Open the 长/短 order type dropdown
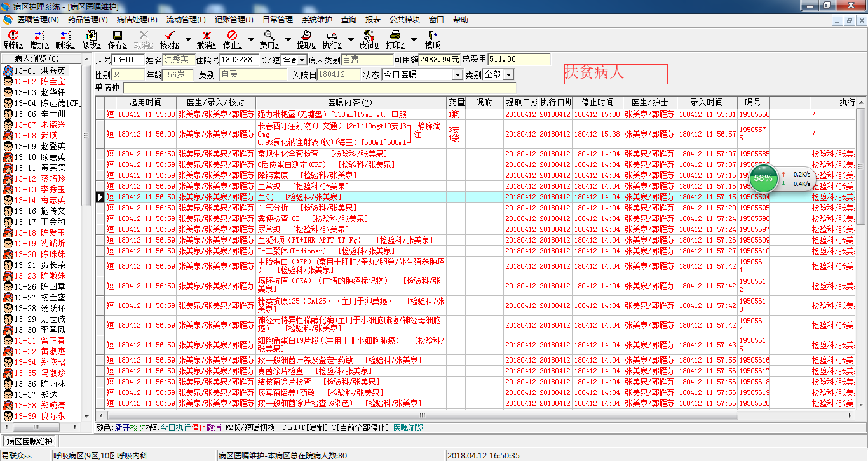 pos(302,60)
